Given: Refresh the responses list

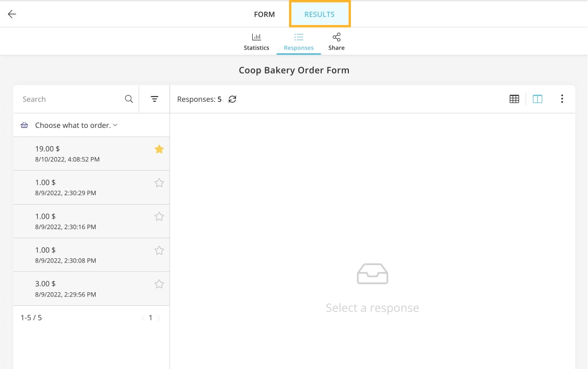Looking at the screenshot, I should pos(232,99).
